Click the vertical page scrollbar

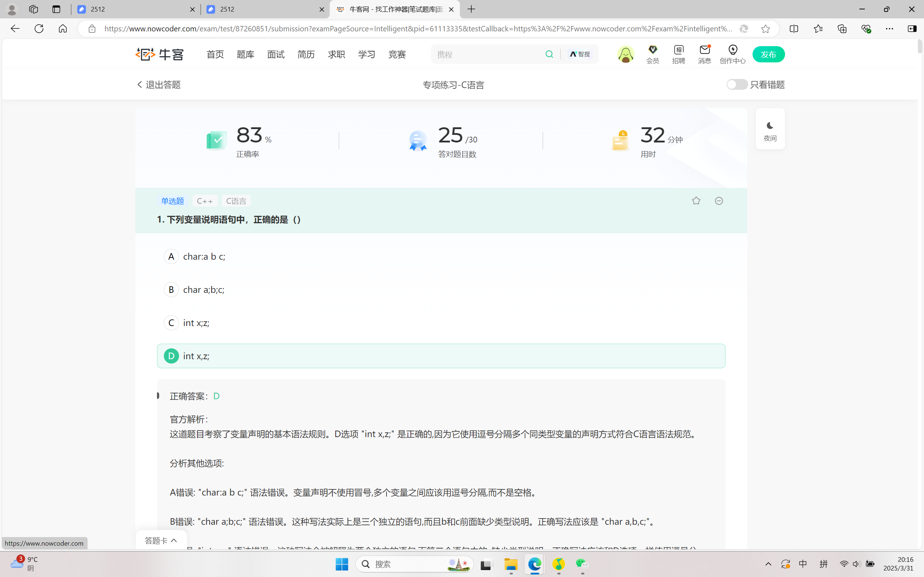click(x=919, y=47)
